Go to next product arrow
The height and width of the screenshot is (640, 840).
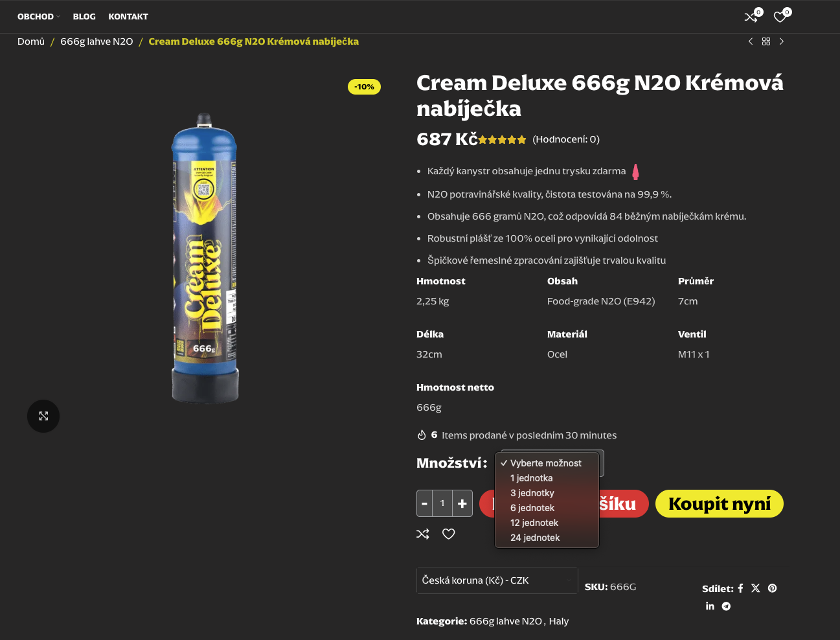click(x=782, y=41)
